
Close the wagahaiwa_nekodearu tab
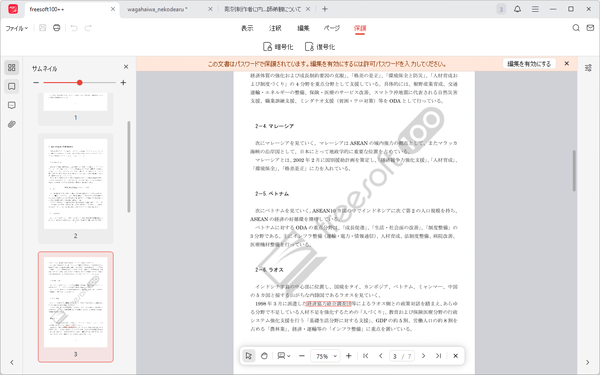point(210,9)
